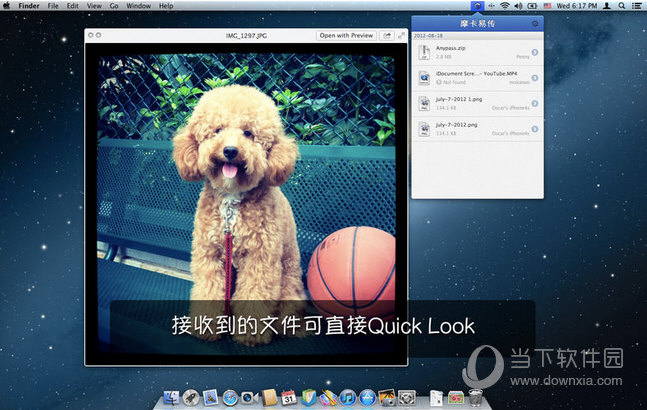Click the arrow next to Anypass.zip
Viewport: 647px width, 410px height.
535,52
